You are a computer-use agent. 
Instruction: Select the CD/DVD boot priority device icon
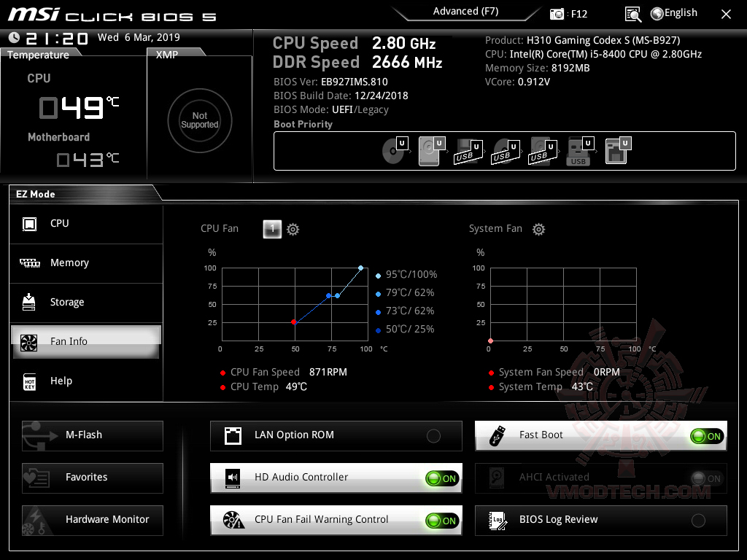click(395, 150)
